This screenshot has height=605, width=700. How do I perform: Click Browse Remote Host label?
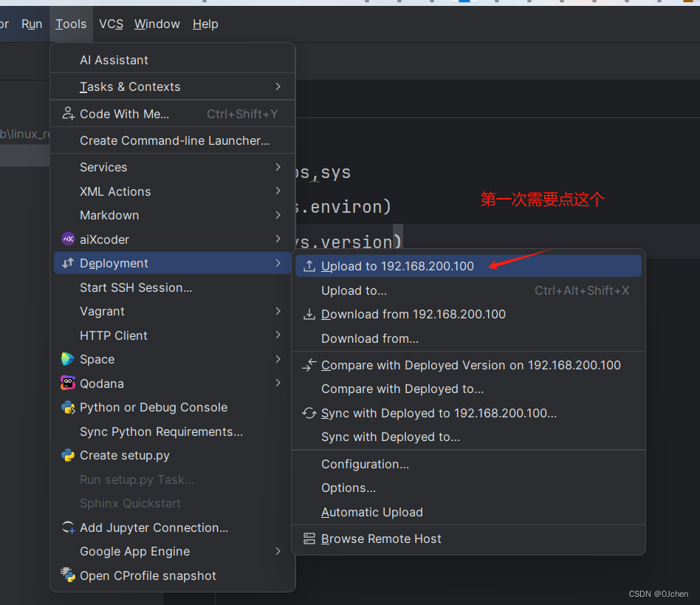click(x=381, y=539)
